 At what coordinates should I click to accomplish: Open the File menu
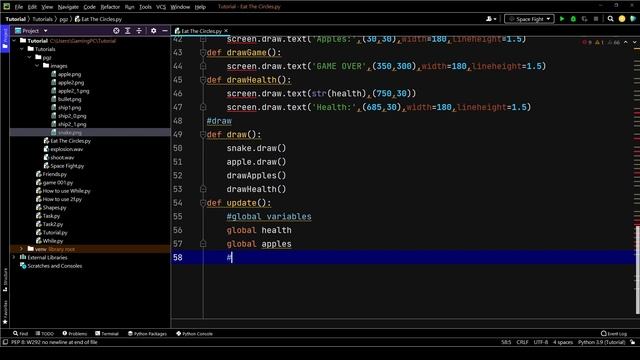19,7
